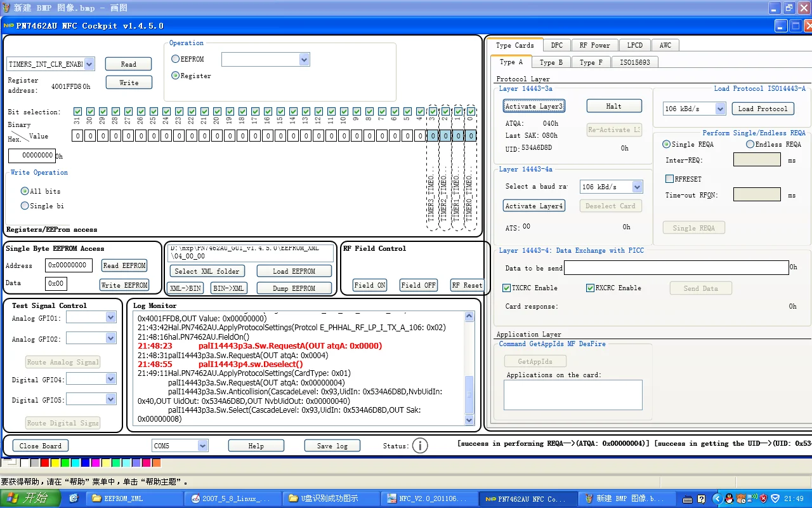Click the keyboard language bar icon
The width and height of the screenshot is (812, 508).
click(688, 499)
